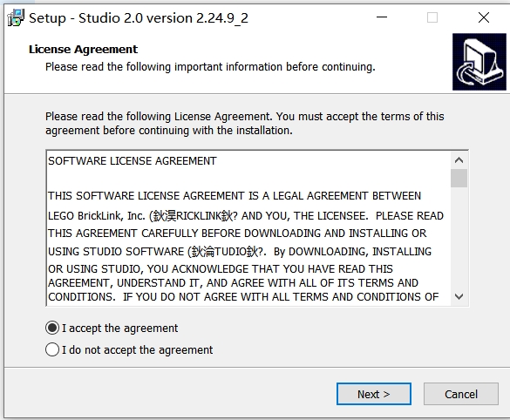Click the "Please read the following important information" subtitle
The height and width of the screenshot is (420, 510).
[x=210, y=67]
